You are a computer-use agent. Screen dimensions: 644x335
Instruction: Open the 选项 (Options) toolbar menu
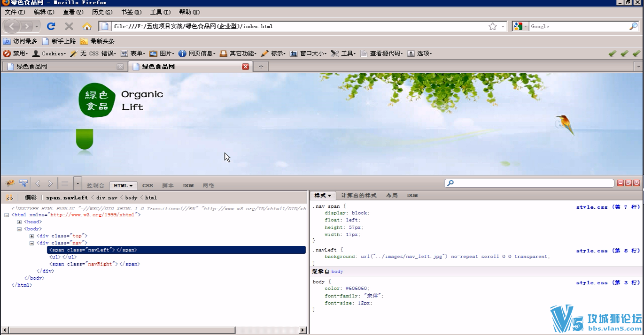coord(419,53)
